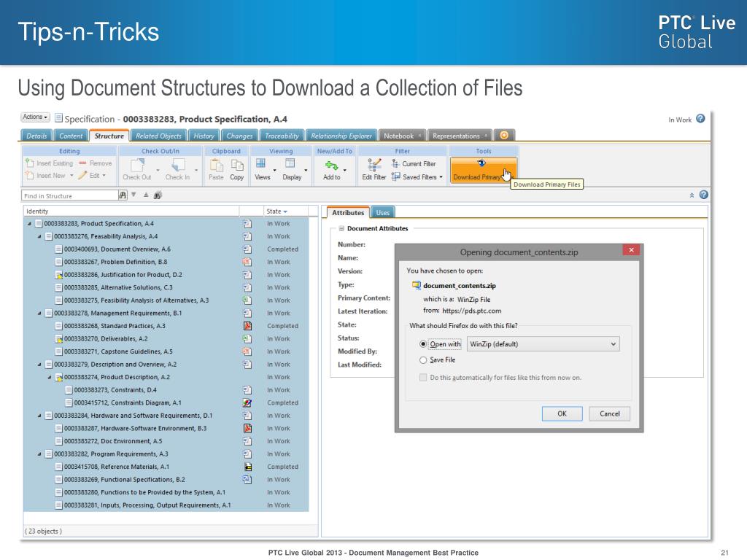Screen dimensions: 747x560
Task: Click Cancel in the download dialog
Action: click(x=610, y=413)
